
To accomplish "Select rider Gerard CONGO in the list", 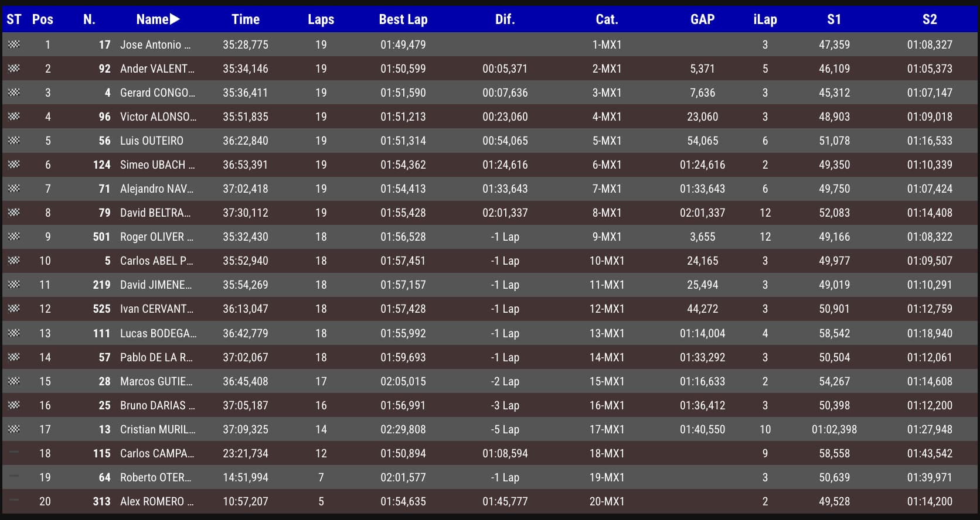I will [157, 93].
